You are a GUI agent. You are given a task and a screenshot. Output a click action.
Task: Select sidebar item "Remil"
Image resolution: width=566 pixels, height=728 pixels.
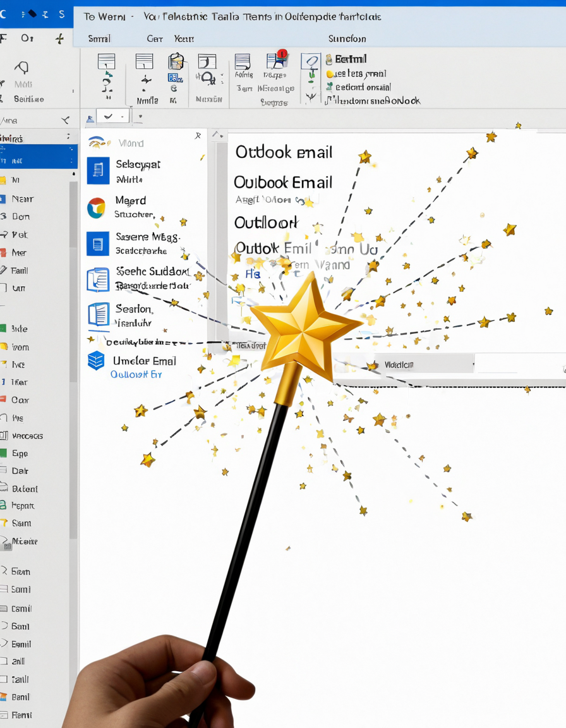[22, 715]
